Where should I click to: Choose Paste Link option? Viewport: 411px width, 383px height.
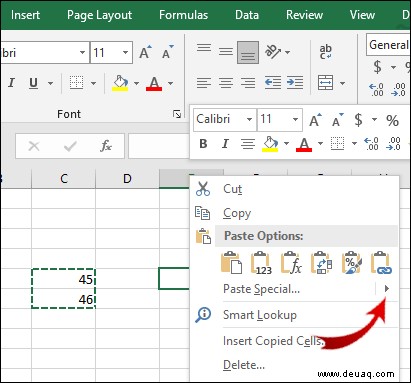381,263
